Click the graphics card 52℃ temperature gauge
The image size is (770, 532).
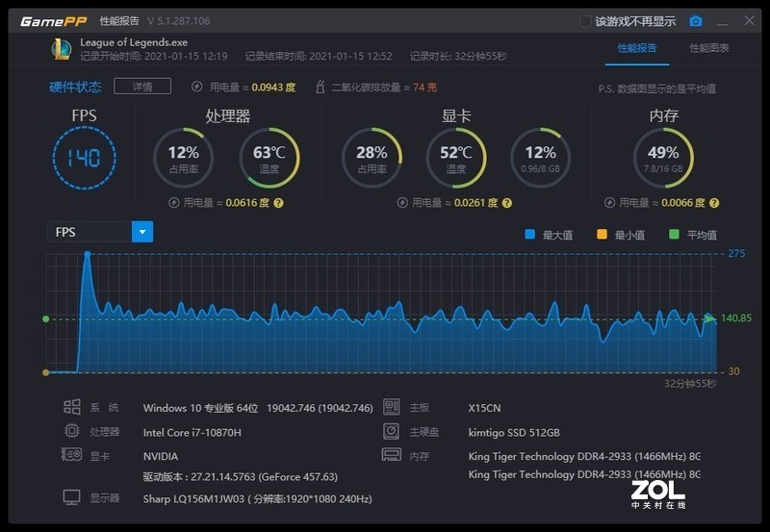point(456,158)
